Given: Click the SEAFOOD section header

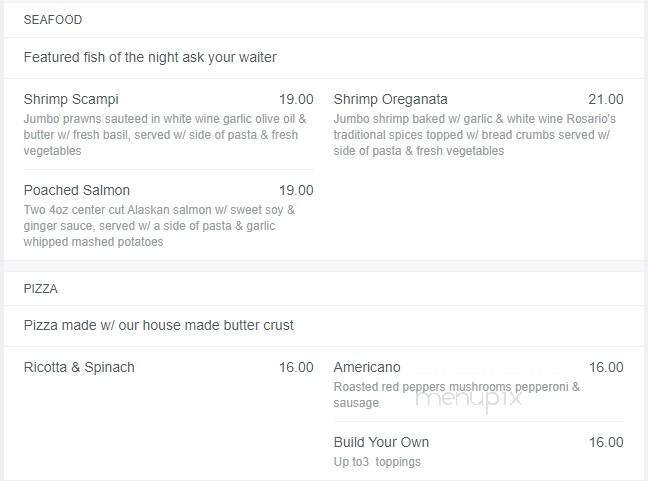Looking at the screenshot, I should (x=53, y=20).
